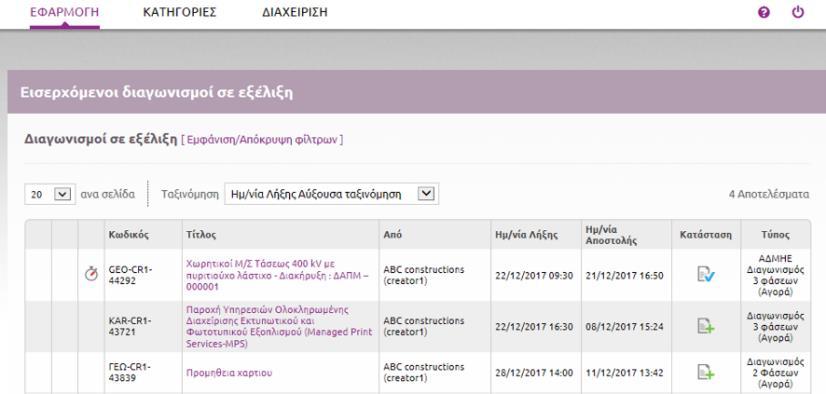
Task: Click ABC constructions in GEO-CR1-44292 row
Action: [424, 275]
